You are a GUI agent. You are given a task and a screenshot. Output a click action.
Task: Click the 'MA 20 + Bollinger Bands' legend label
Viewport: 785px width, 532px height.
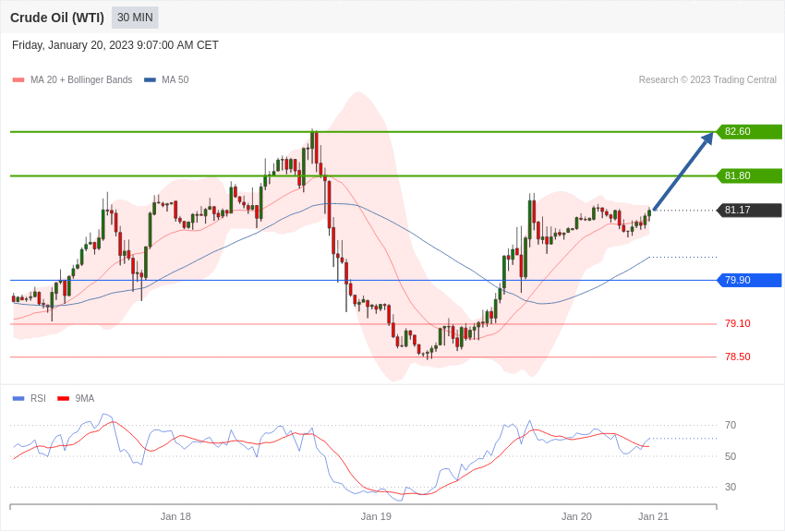[x=81, y=80]
